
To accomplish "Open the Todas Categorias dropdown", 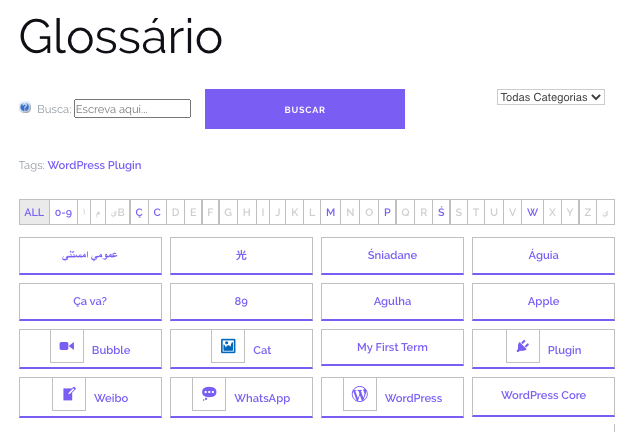I will point(551,97).
